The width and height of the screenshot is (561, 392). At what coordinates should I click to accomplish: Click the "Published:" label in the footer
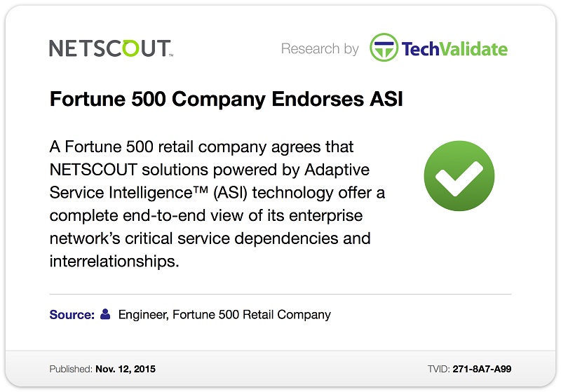(x=71, y=369)
